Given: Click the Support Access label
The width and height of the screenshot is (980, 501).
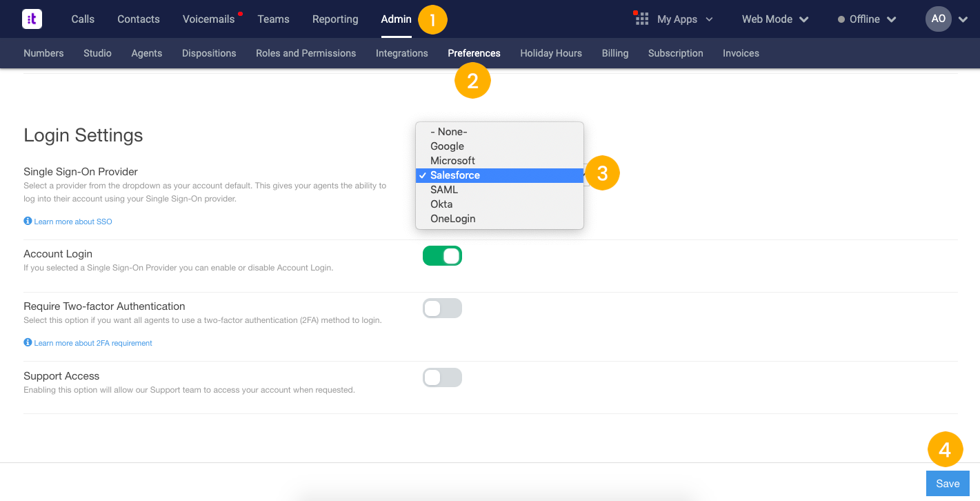Looking at the screenshot, I should pos(61,376).
